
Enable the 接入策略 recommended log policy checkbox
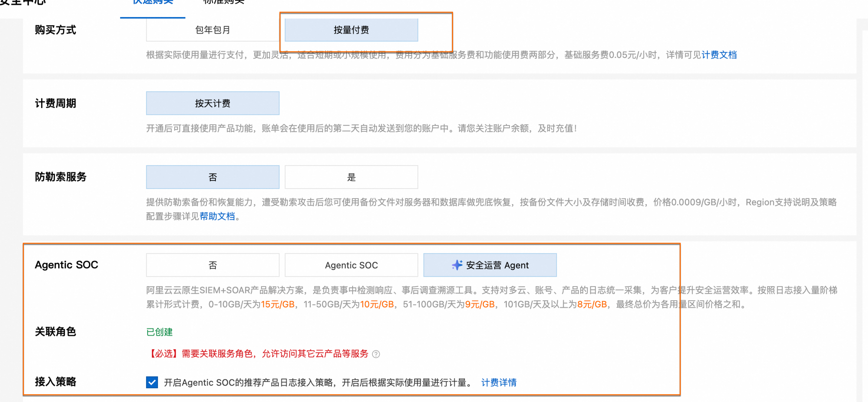[152, 383]
